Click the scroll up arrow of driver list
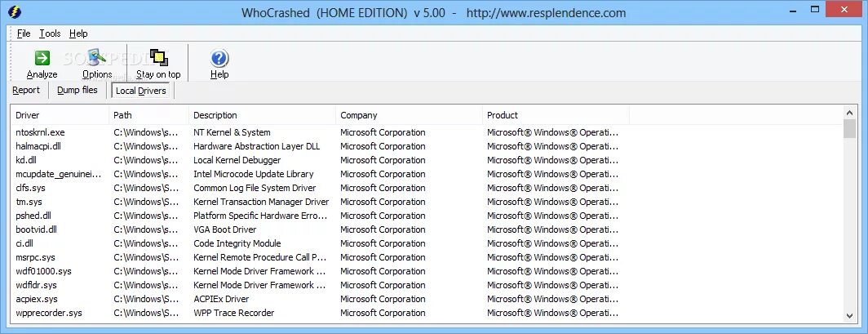 tap(849, 113)
